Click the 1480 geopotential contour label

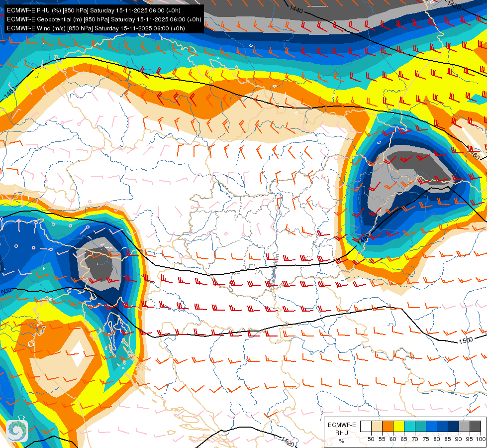pos(363,239)
